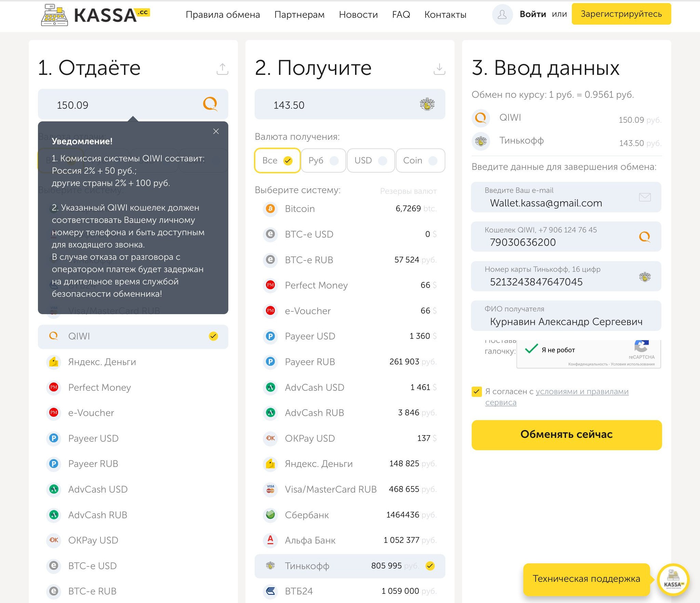Select Payeer USD in the give list
The width and height of the screenshot is (700, 603).
pyautogui.click(x=133, y=438)
